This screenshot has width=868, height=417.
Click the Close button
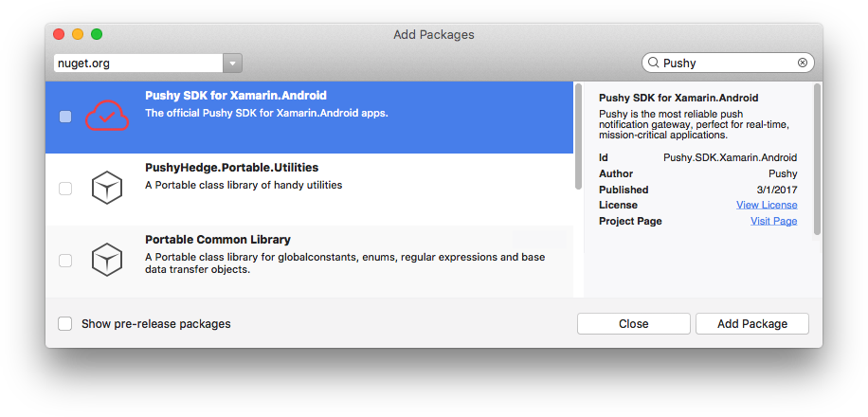(634, 324)
